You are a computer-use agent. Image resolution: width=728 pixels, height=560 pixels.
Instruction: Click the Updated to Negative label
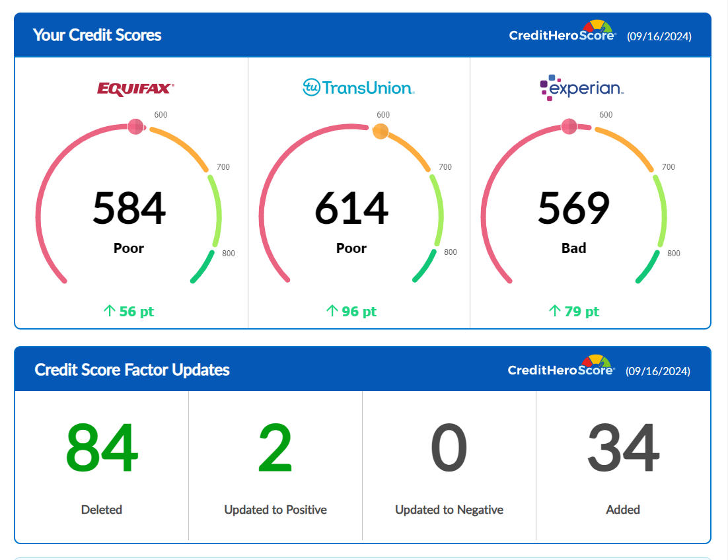[449, 509]
